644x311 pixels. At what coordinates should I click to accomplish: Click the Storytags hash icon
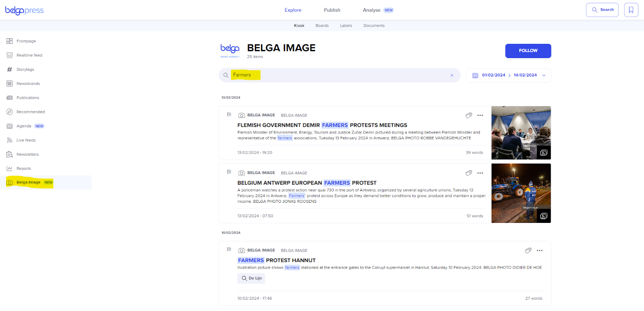tap(10, 69)
